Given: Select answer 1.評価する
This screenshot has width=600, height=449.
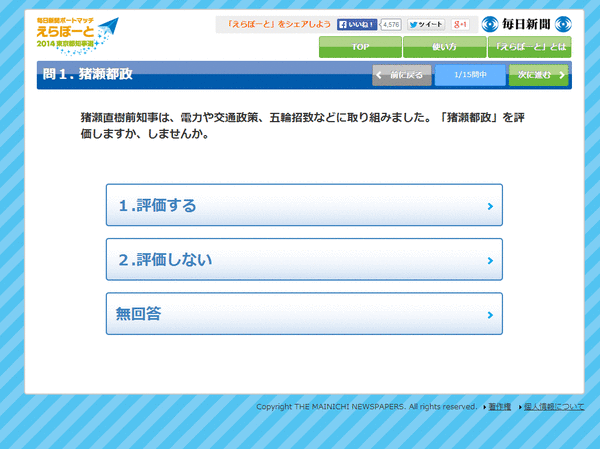Looking at the screenshot, I should pos(304,205).
